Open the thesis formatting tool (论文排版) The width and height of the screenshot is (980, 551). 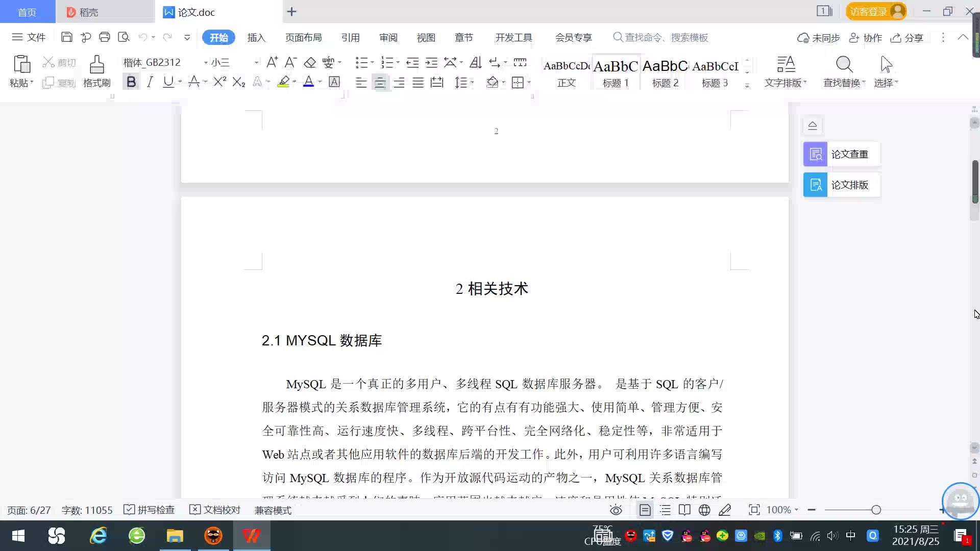(x=842, y=185)
